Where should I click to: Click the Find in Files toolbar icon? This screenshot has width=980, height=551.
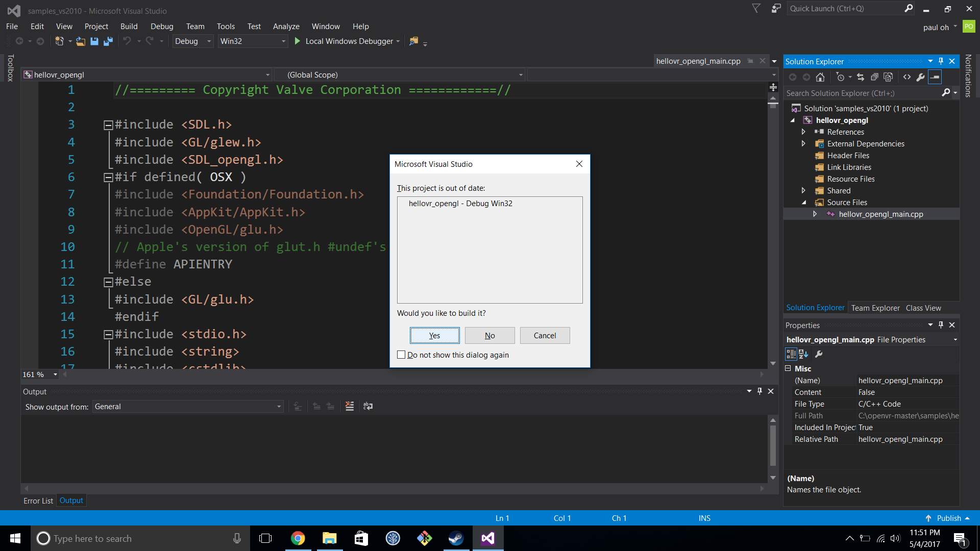[414, 41]
